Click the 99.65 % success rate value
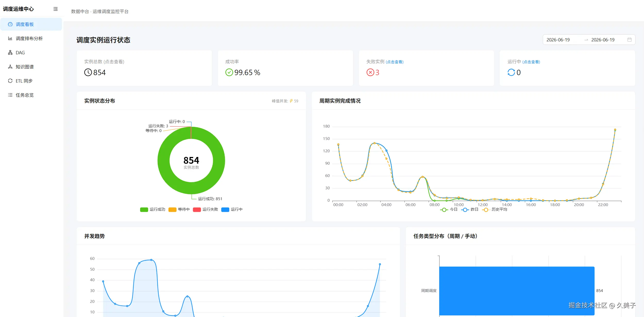Viewport: 644px width, 317px height. 247,72
